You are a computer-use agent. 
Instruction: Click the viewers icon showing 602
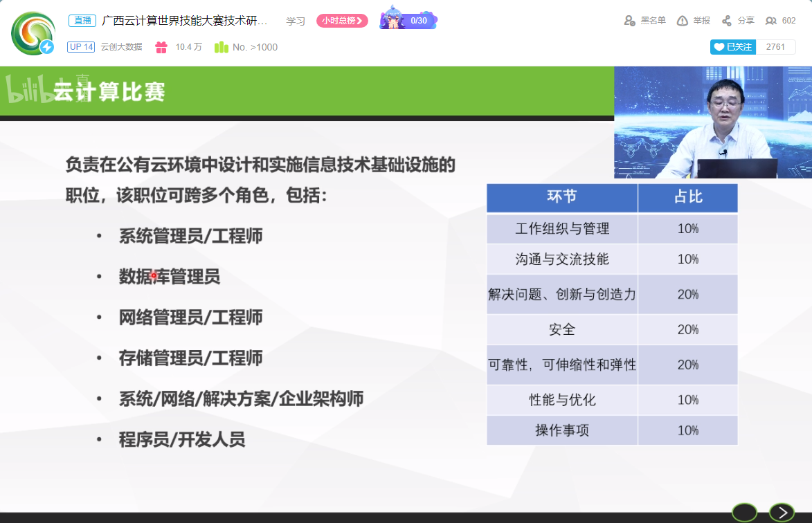(771, 21)
